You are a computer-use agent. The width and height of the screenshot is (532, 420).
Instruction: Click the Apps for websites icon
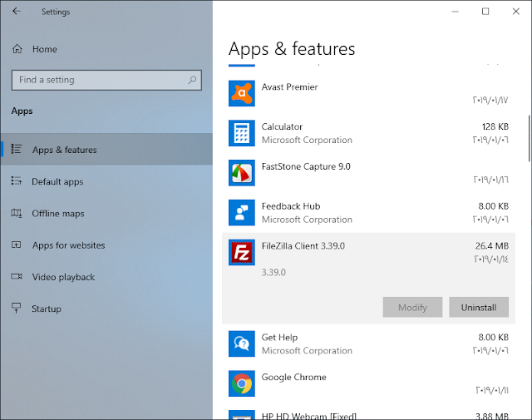pos(17,245)
